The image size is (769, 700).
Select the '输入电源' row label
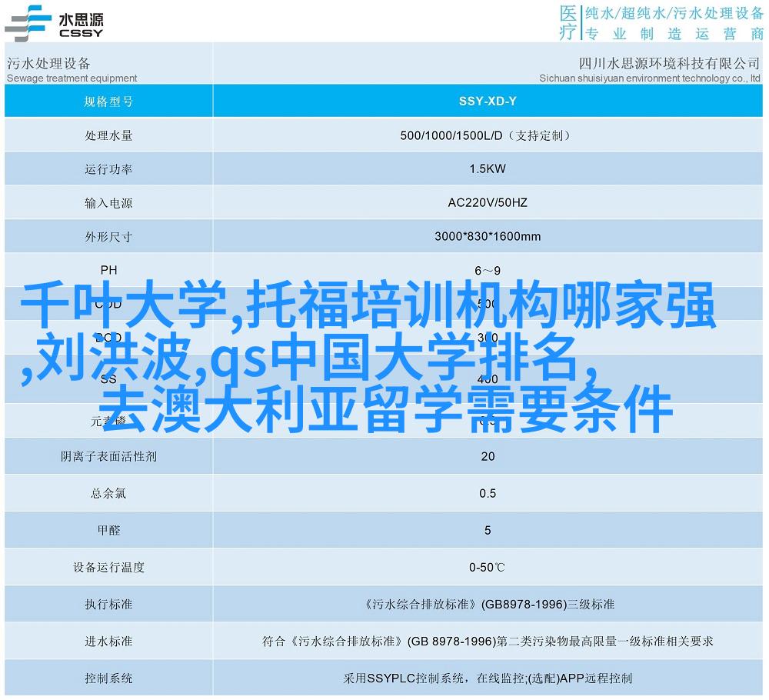click(108, 203)
